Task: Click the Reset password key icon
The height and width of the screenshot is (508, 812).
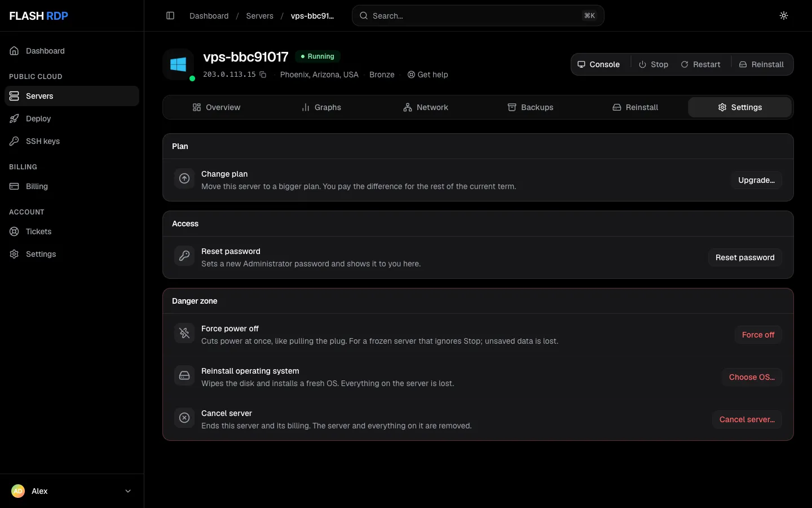Action: coord(184,256)
